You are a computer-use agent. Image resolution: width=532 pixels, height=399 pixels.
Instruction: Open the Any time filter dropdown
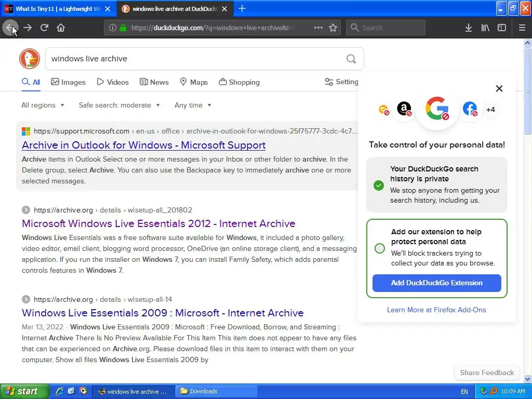click(193, 105)
